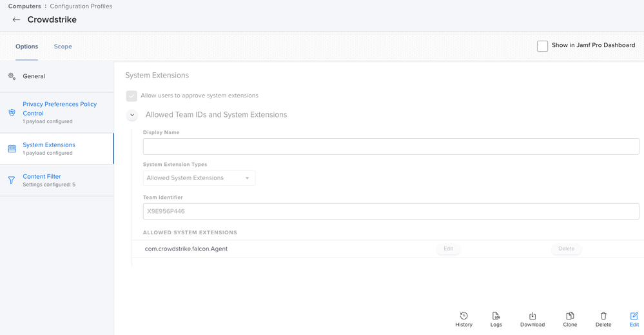The height and width of the screenshot is (335, 644).
Task: Click the Display Name input field
Action: coord(391,147)
